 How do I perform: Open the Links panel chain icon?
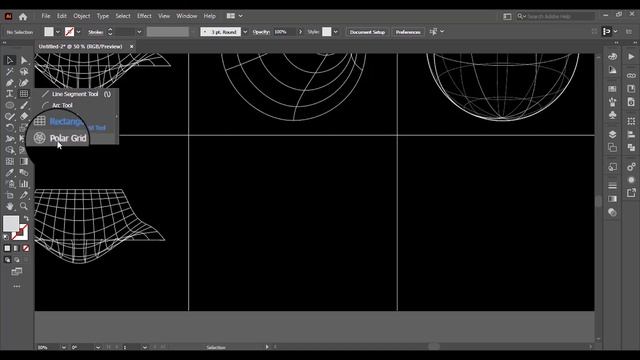(631, 76)
